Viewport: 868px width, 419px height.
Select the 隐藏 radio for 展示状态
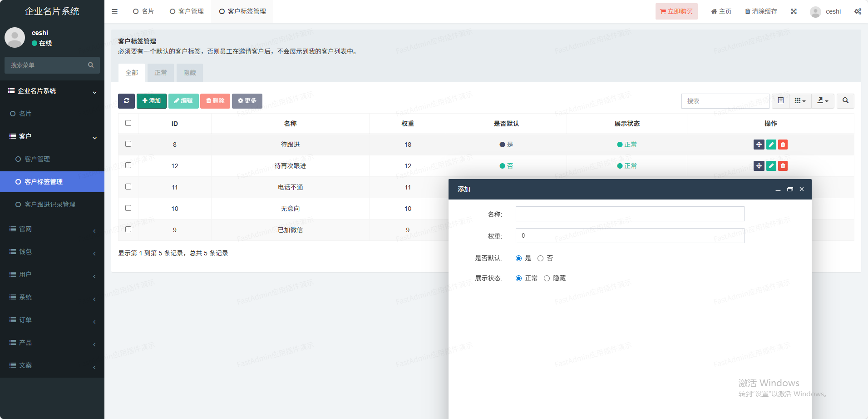[x=547, y=279]
